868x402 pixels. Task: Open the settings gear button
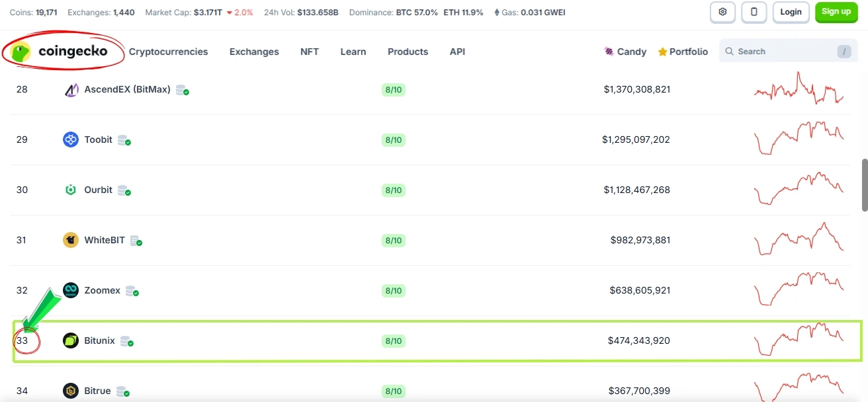click(x=722, y=12)
